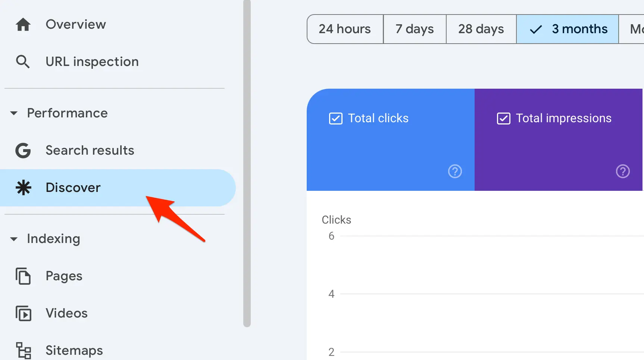The height and width of the screenshot is (360, 644).
Task: Collapse the Indexing section
Action: click(14, 239)
